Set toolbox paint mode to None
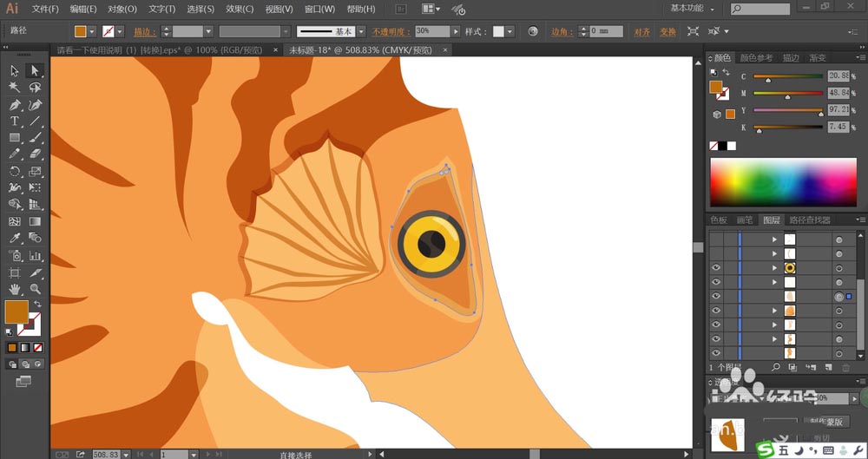 (x=37, y=348)
